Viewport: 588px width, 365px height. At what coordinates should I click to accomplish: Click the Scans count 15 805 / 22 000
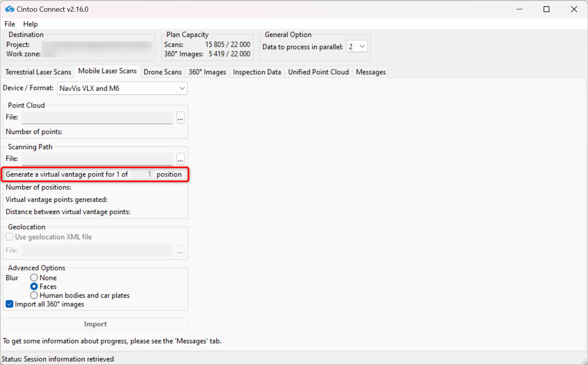tap(228, 44)
